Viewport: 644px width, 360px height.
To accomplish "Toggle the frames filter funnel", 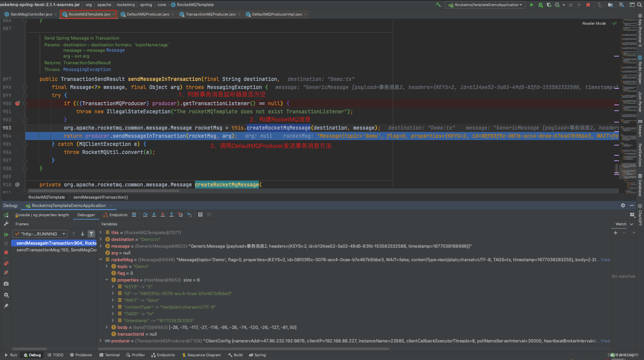I will point(91,234).
